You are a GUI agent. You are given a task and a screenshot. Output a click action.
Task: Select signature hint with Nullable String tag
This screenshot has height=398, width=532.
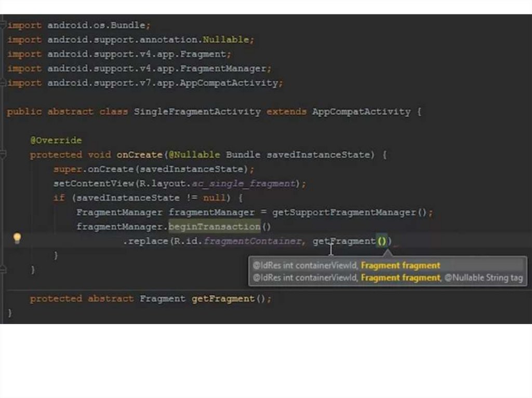tap(388, 278)
